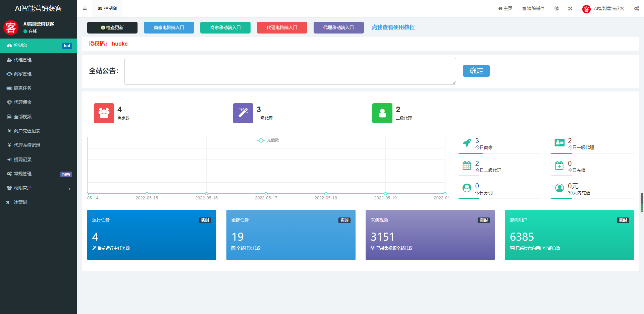Open the AI智能营销获客 user menu at top right
The width and height of the screenshot is (644, 314).
click(x=603, y=9)
